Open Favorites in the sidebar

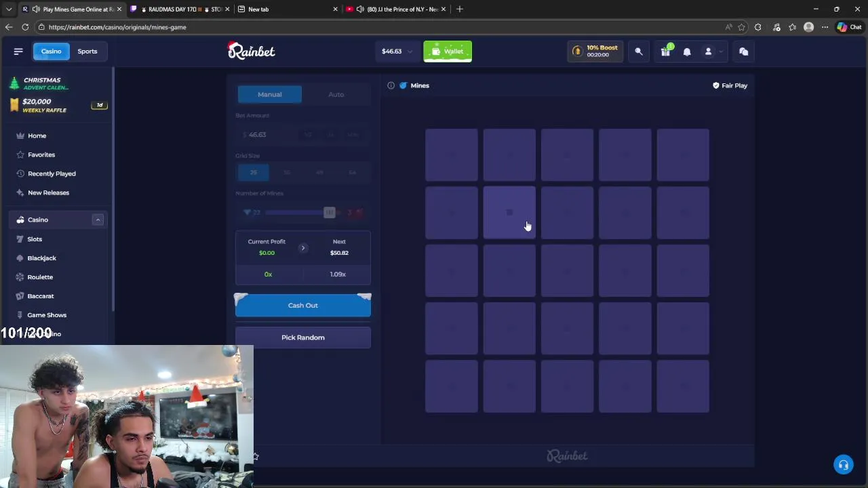click(x=41, y=155)
